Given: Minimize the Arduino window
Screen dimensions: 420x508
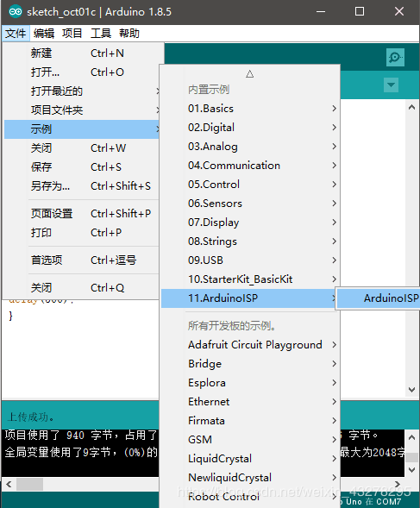Looking at the screenshot, I should [321, 12].
